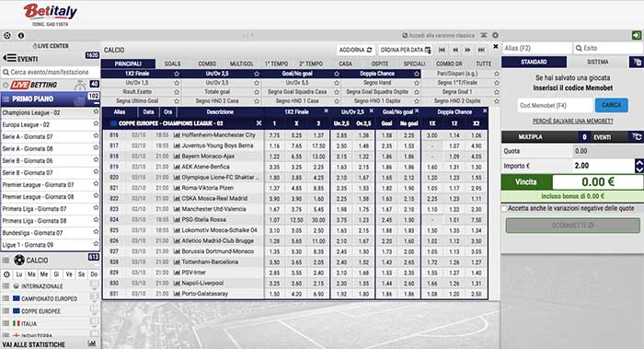This screenshot has height=349, width=644.
Task: Select odds 7.75 for Hoffenheim-Manchester City
Action: 274,134
